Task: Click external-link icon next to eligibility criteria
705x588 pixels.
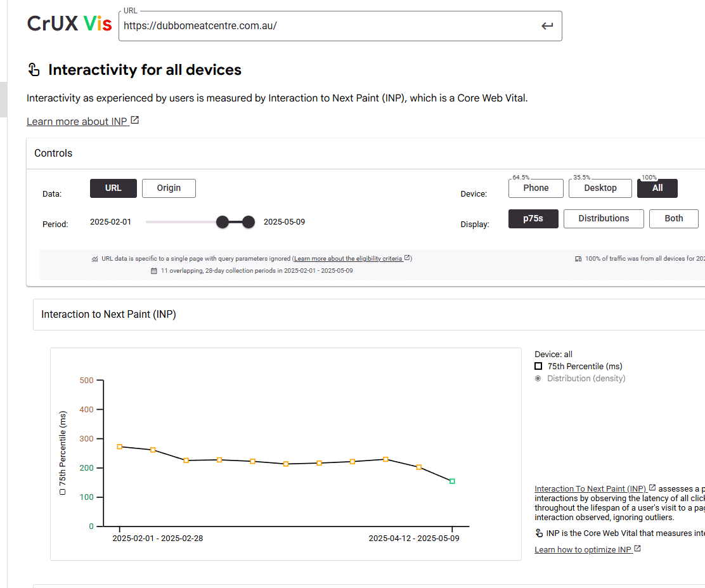Action: point(408,258)
